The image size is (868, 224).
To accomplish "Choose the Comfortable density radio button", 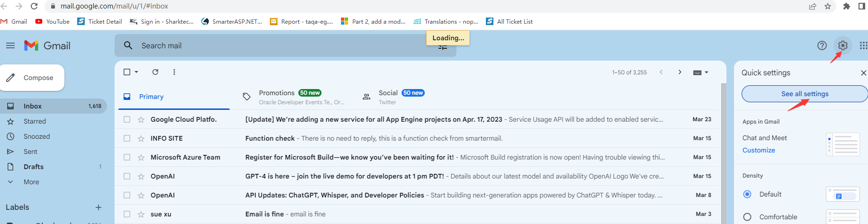I will tap(747, 217).
